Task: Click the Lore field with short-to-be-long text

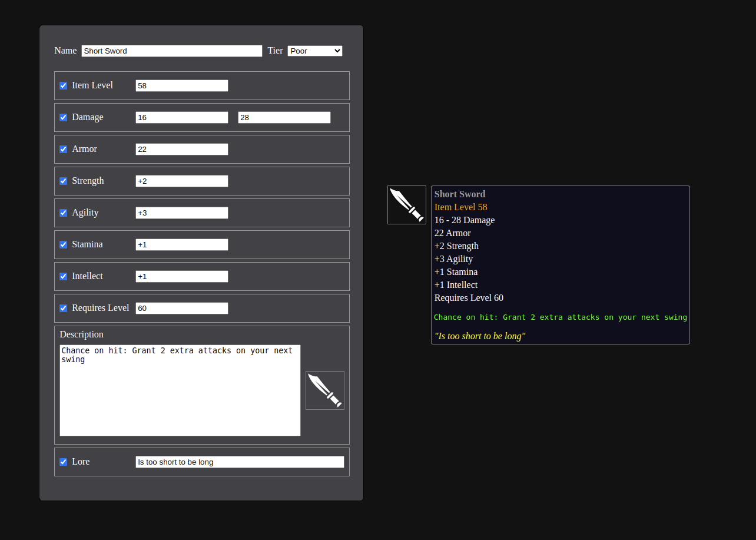Action: pyautogui.click(x=240, y=462)
